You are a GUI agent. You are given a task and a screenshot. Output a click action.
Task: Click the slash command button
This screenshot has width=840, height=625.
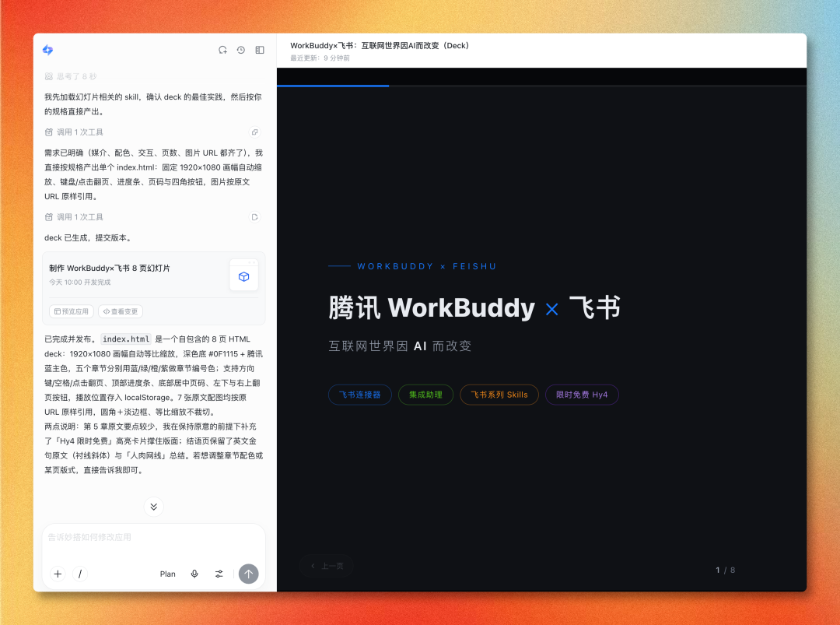[x=80, y=574]
